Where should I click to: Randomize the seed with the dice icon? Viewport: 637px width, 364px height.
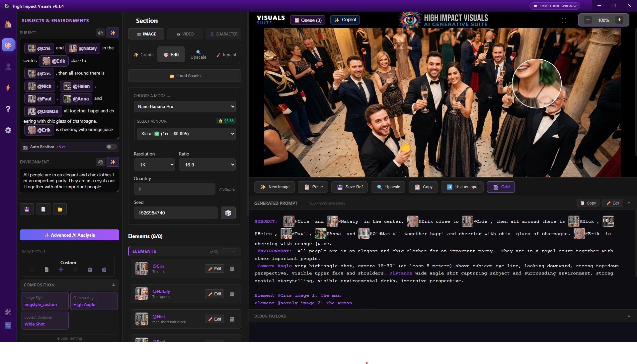[x=228, y=213]
